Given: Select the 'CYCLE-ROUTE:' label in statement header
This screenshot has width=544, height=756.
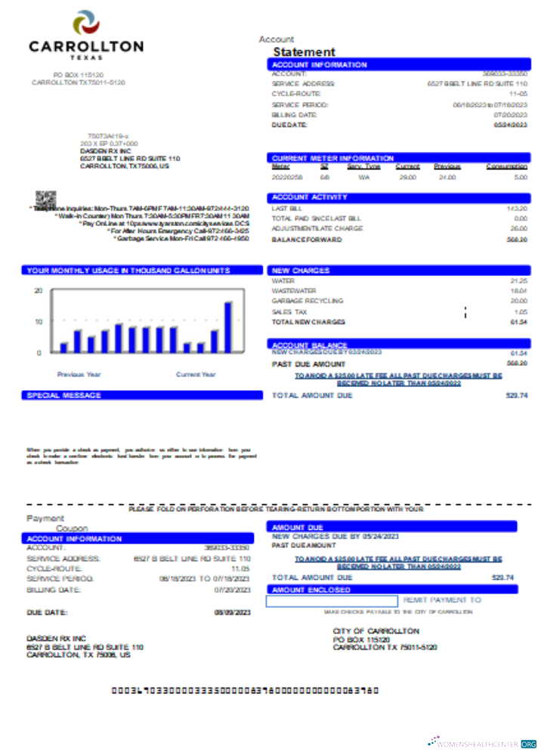Looking at the screenshot, I should point(296,94).
